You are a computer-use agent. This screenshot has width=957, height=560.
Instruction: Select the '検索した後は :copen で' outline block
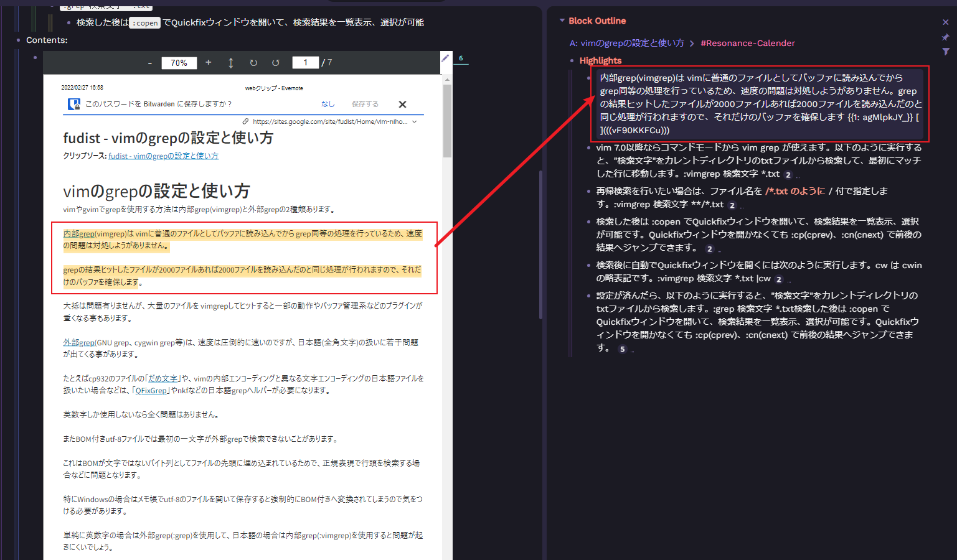point(758,235)
